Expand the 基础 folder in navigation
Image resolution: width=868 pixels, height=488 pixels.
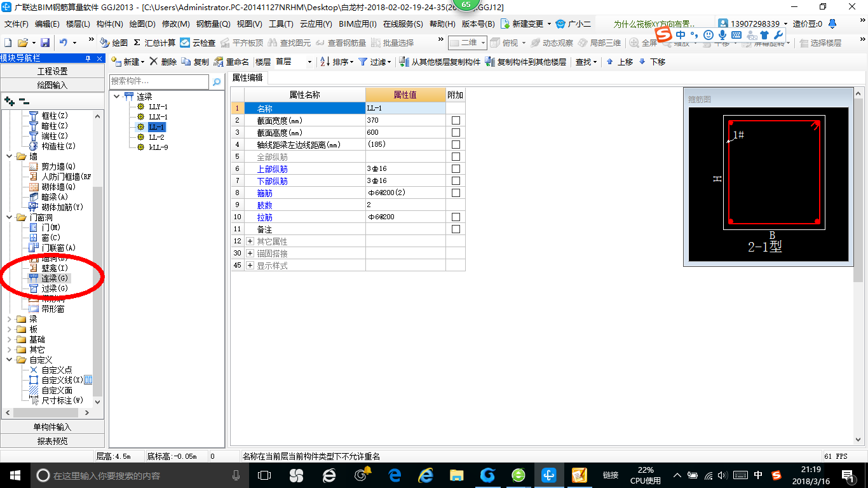9,339
